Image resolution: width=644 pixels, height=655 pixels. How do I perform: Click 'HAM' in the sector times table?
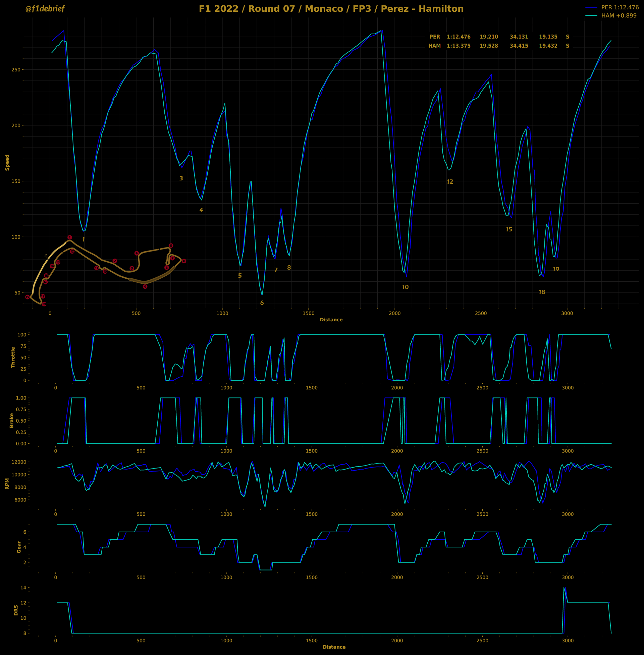tap(435, 46)
